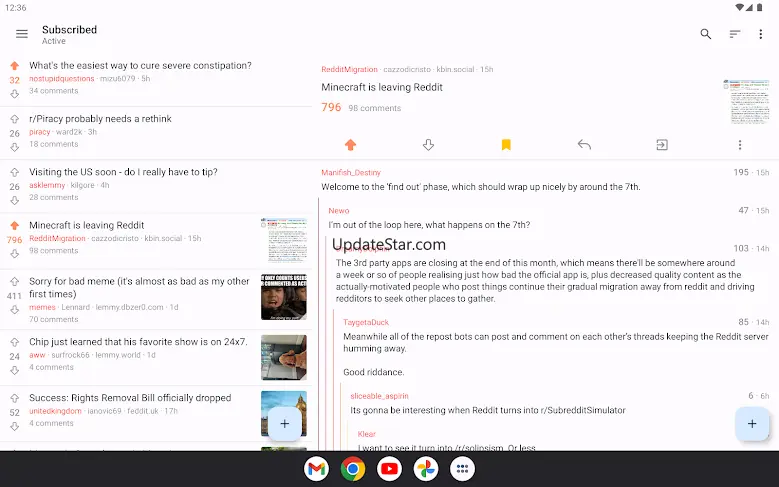The image size is (779, 487).
Task: Open the asklemmy community link
Action: [x=47, y=185]
